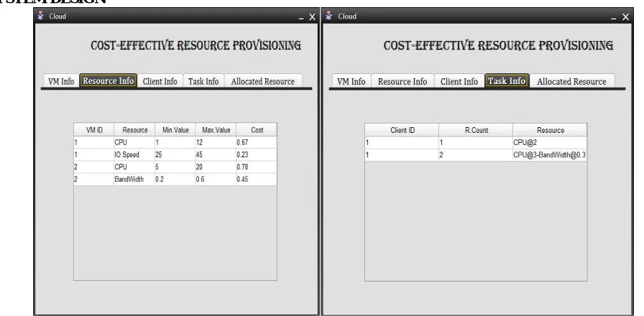Screen dimensions: 644x316
Task: Open the VM Info tab in the right window
Action: click(x=351, y=81)
